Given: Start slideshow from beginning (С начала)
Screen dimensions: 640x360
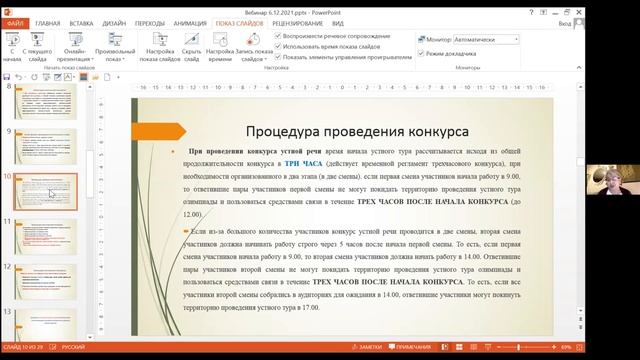Looking at the screenshot, I should click(x=12, y=47).
